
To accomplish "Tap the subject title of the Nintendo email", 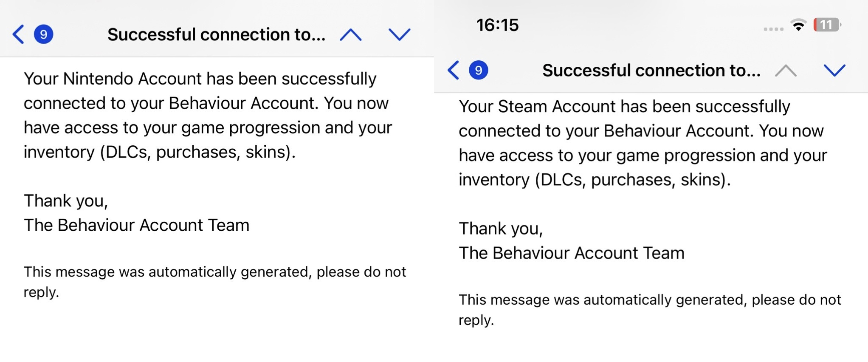I will (x=217, y=34).
